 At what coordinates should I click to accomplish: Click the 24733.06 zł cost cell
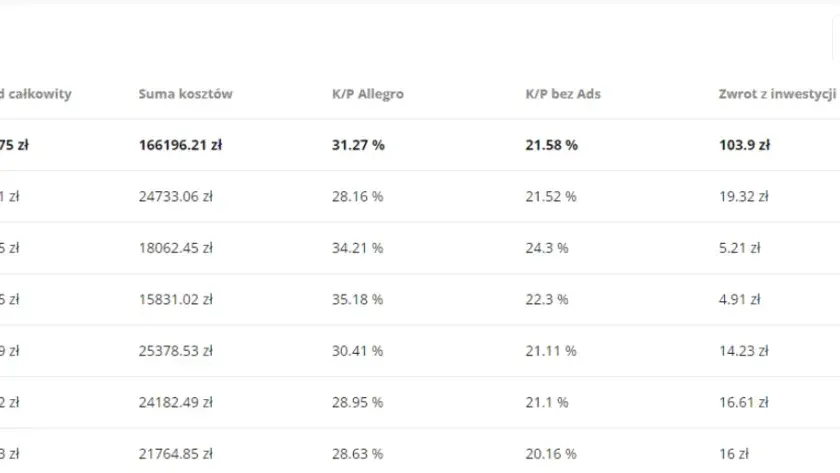point(176,197)
